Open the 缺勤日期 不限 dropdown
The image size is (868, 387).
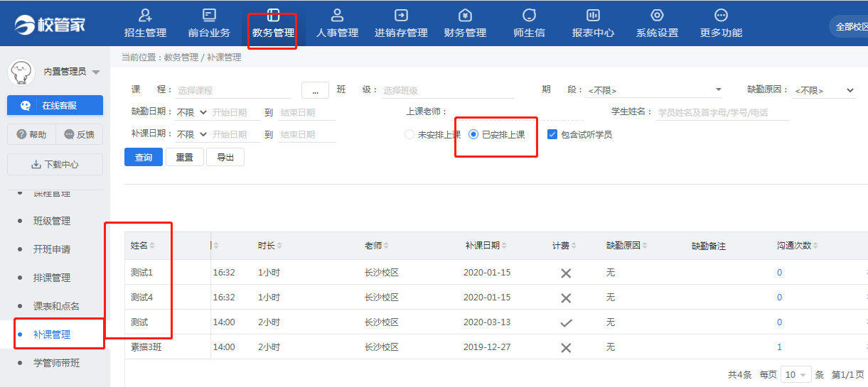click(192, 112)
